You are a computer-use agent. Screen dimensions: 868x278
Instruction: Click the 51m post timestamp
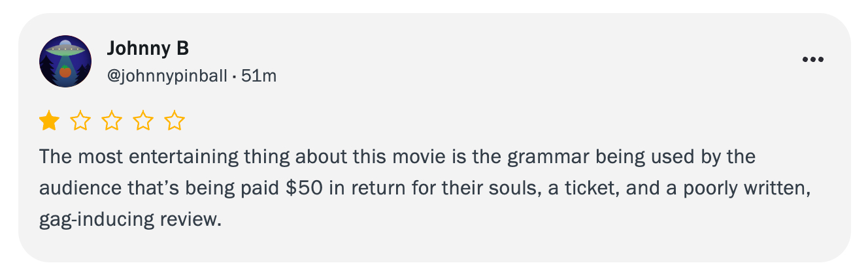pos(259,76)
